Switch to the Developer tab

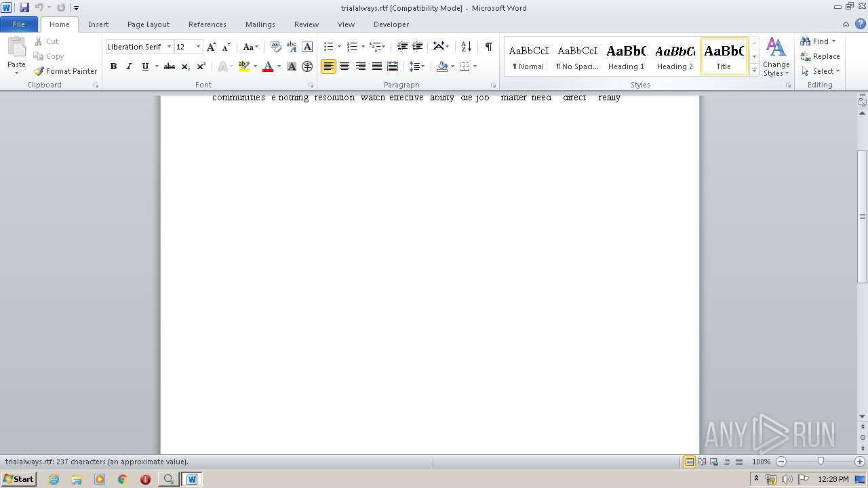tap(391, 24)
